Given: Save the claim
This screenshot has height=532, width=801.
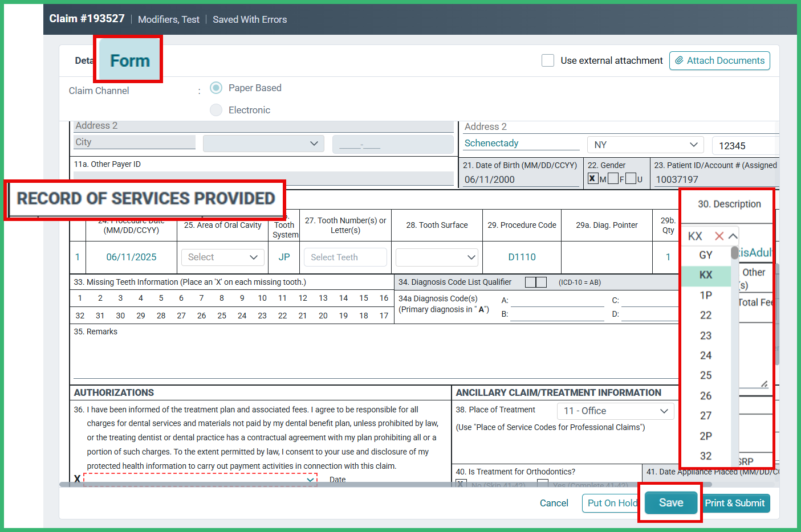Looking at the screenshot, I should pos(670,503).
